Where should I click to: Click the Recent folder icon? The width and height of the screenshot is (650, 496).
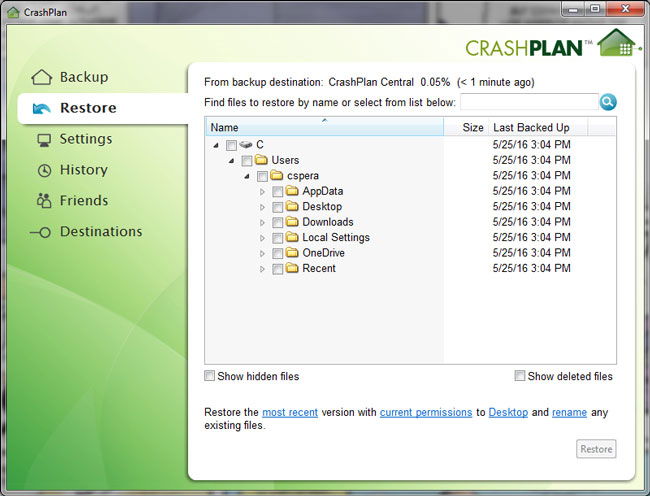[292, 268]
